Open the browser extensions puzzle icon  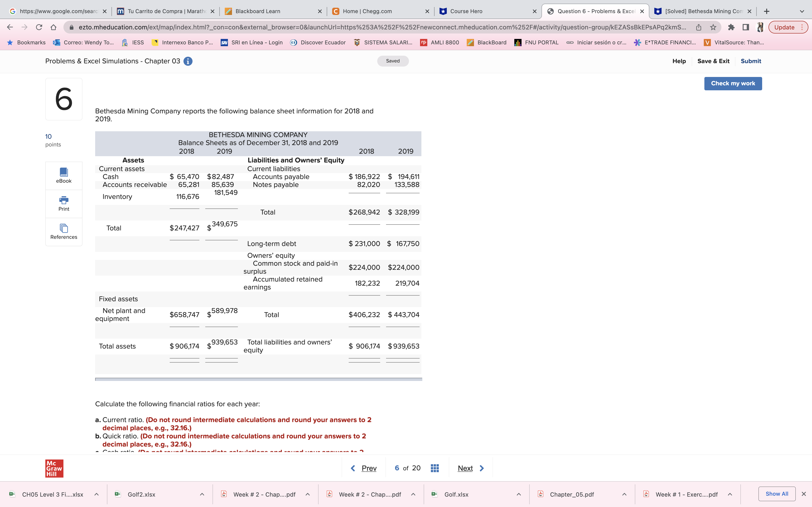(731, 27)
